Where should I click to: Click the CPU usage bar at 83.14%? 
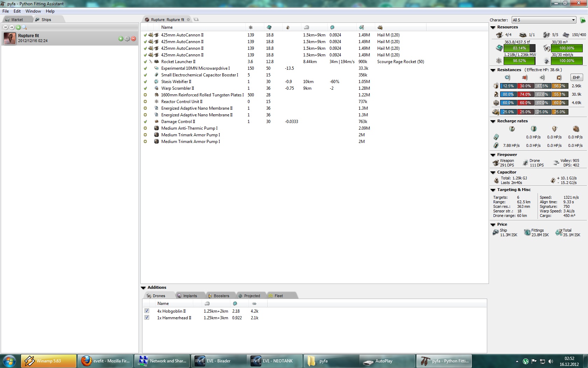[519, 48]
